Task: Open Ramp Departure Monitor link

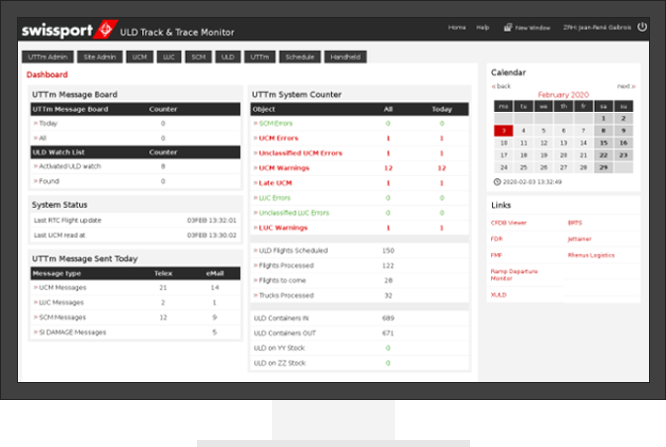Action: 513,274
